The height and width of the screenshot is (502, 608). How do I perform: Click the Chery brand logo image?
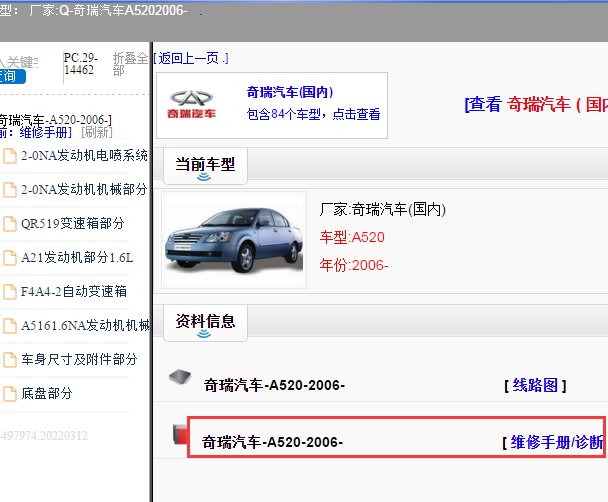[x=192, y=104]
